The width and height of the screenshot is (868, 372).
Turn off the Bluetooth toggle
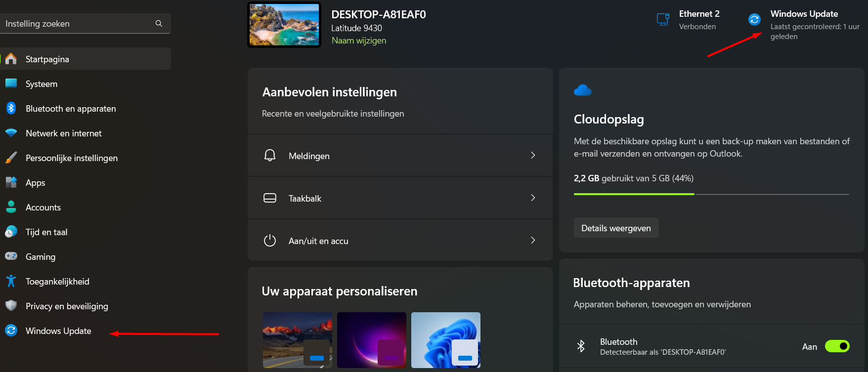click(837, 346)
